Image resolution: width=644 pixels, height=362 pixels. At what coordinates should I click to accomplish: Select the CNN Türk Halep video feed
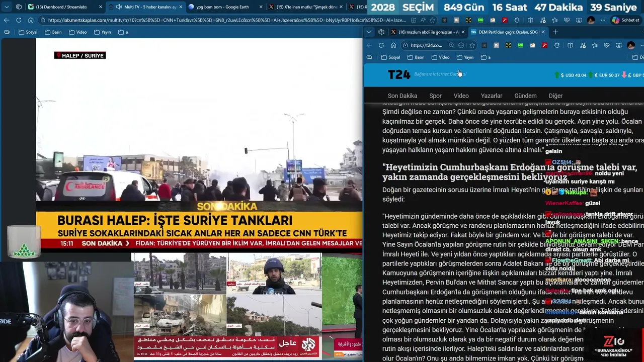pos(199,145)
